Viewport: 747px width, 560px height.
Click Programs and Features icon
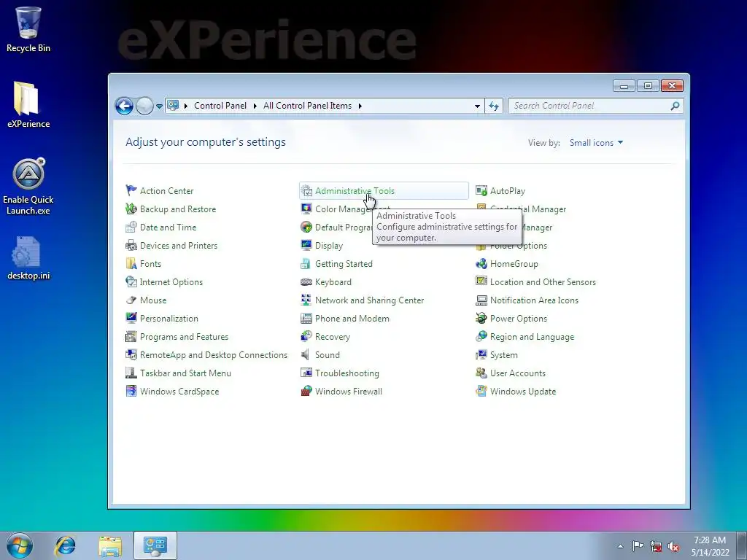131,337
